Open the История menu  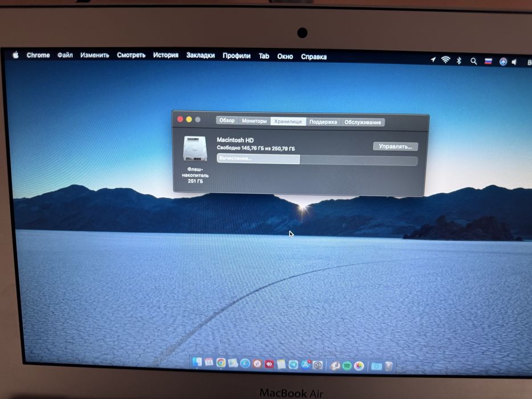tap(165, 55)
